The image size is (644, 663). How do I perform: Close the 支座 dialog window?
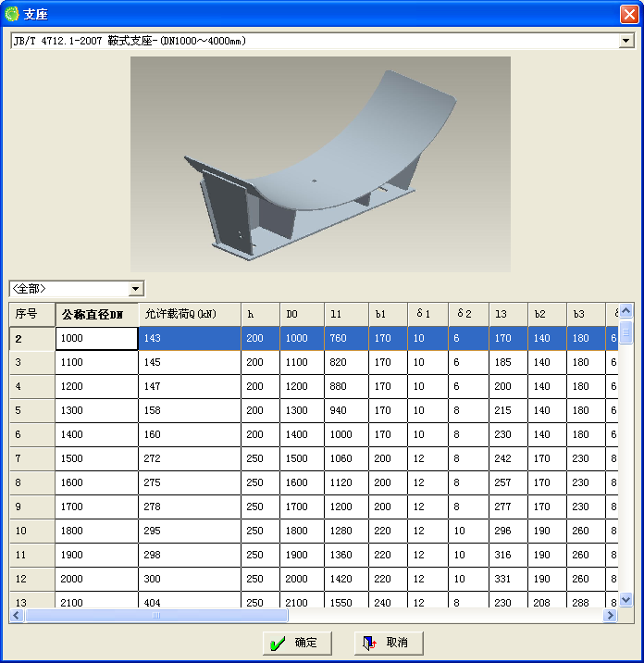[x=628, y=14]
